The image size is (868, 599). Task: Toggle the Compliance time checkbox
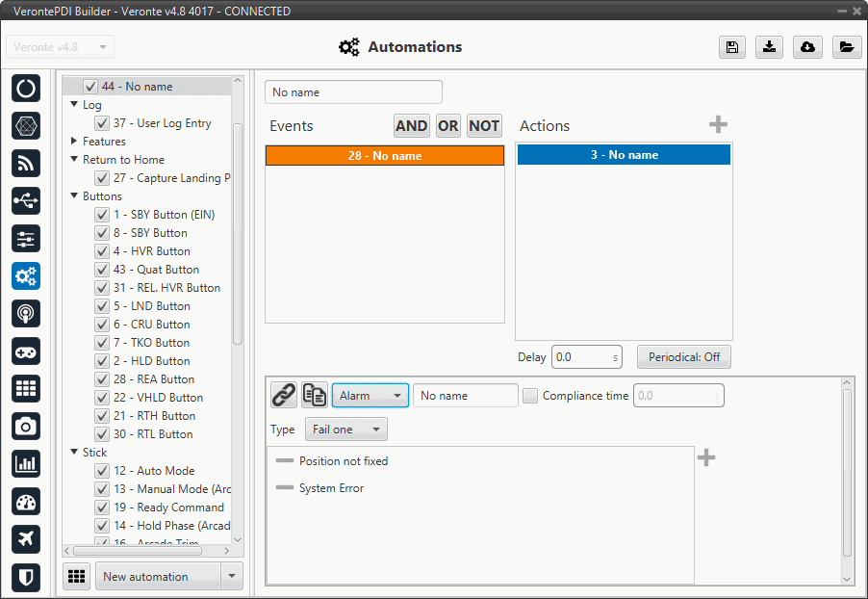click(529, 396)
